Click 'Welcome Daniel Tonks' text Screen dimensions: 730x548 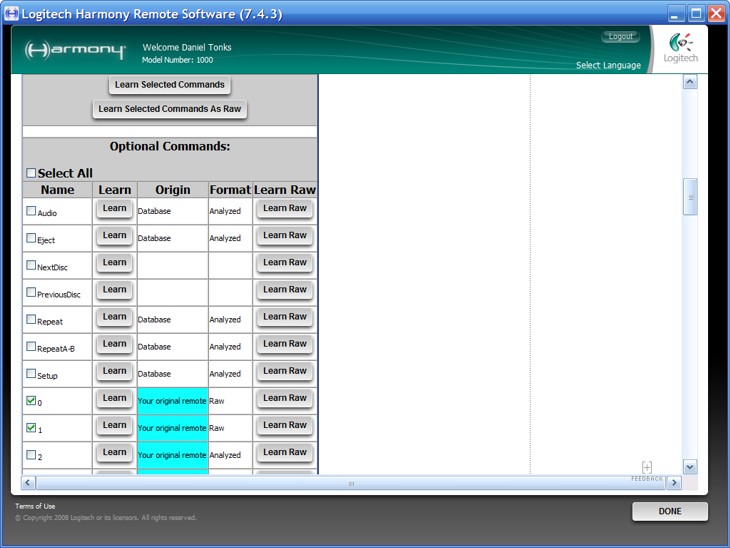coord(187,47)
